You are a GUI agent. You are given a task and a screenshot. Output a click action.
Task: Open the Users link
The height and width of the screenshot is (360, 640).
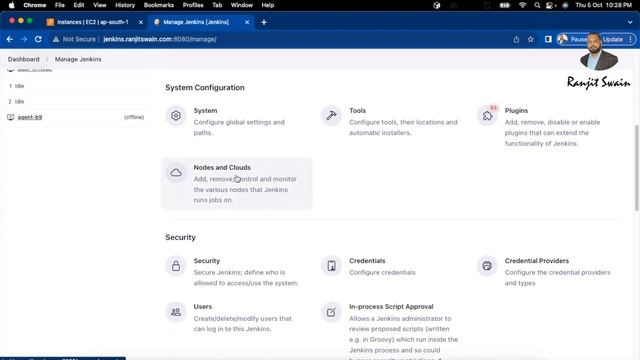203,307
